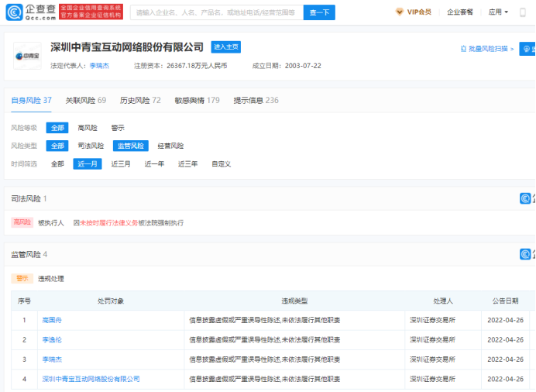Open VIP会员 link
This screenshot has width=536, height=392.
click(x=419, y=12)
